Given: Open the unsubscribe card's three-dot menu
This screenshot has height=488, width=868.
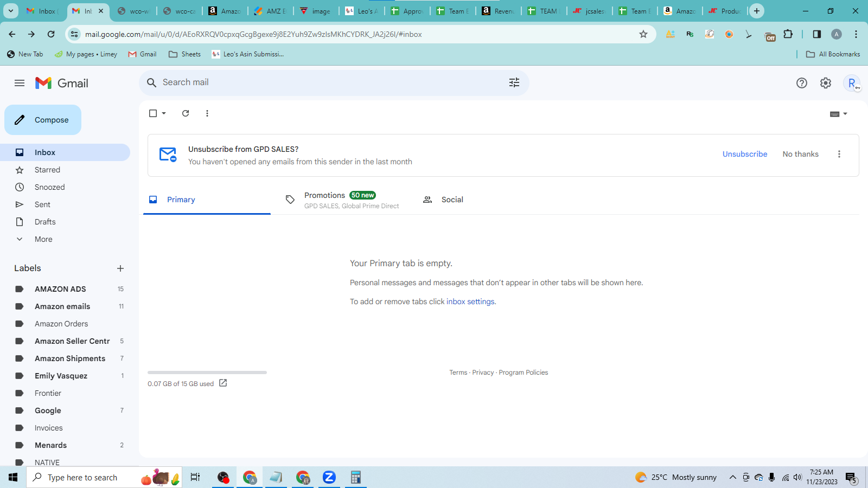Looking at the screenshot, I should coord(839,154).
